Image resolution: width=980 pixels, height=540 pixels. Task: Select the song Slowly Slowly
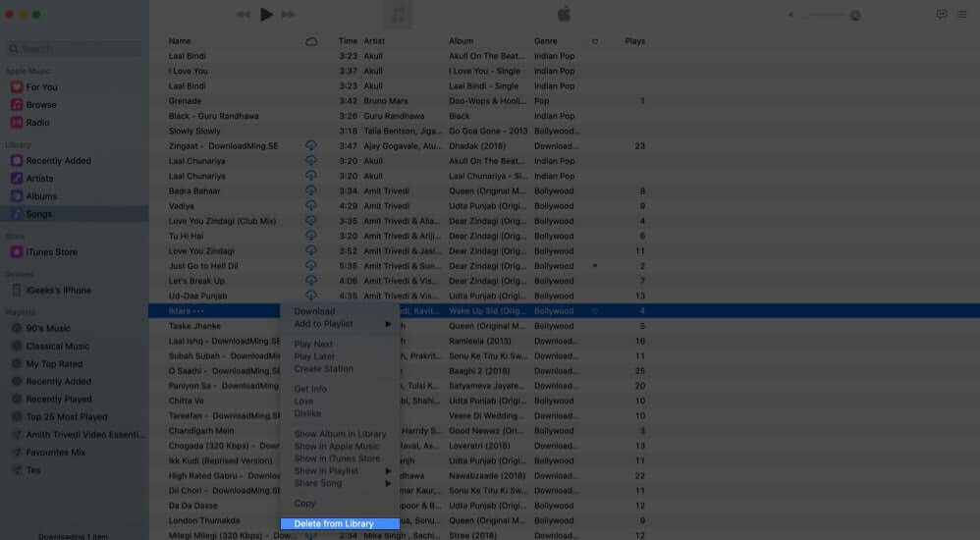[194, 131]
